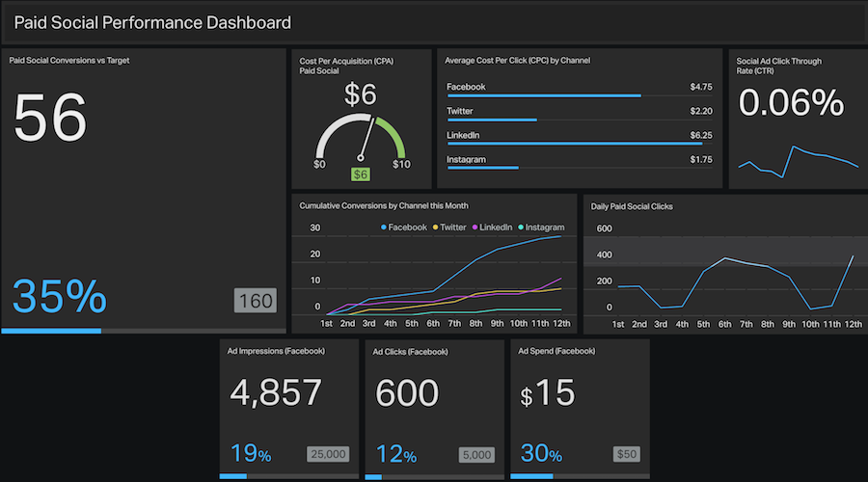Toggle the LinkedIn legend entry
868x482 pixels.
click(492, 228)
